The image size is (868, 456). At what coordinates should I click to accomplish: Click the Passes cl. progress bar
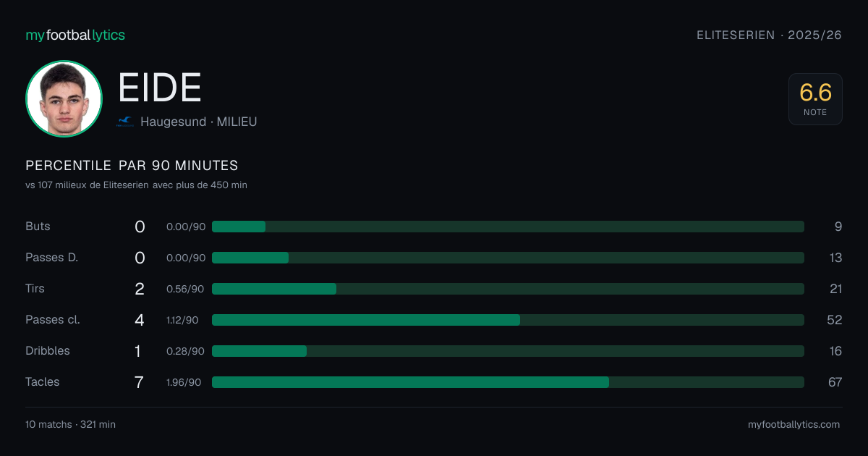(x=508, y=320)
